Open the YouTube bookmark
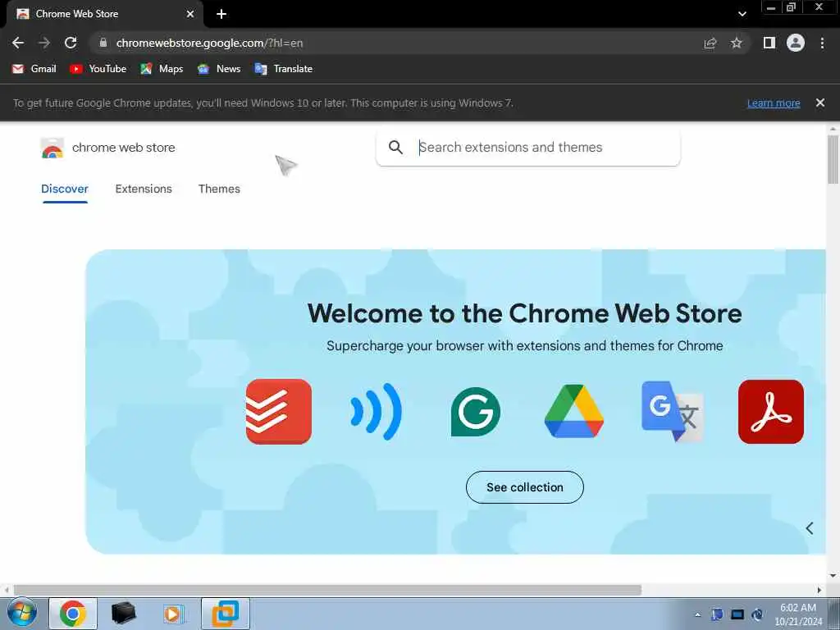840x630 pixels. point(98,69)
